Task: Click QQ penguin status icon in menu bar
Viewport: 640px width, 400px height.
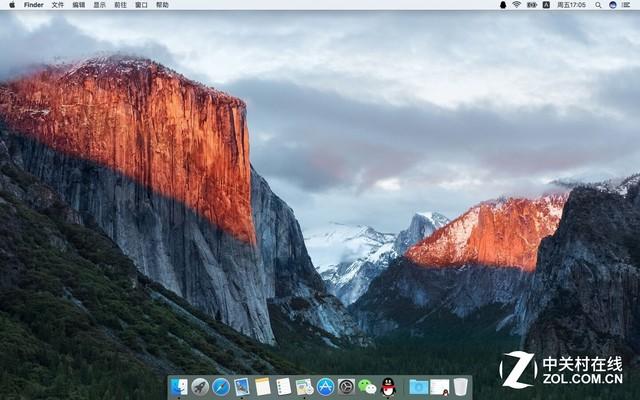Action: point(503,5)
